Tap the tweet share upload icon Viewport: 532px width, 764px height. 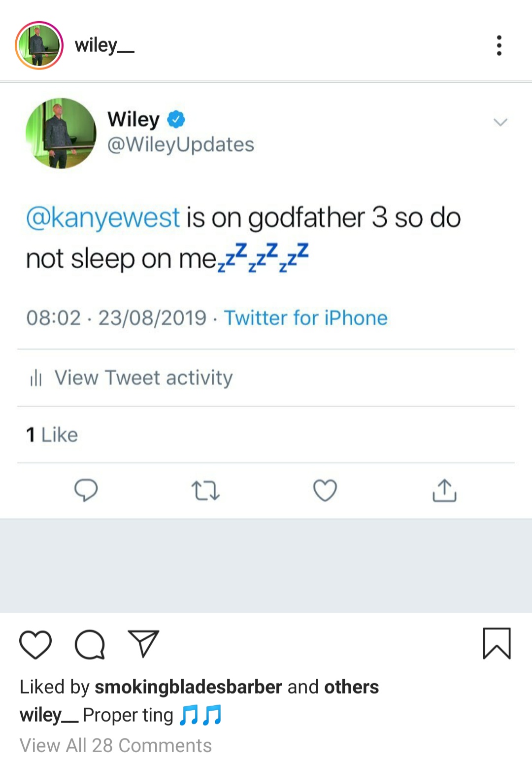click(x=444, y=490)
